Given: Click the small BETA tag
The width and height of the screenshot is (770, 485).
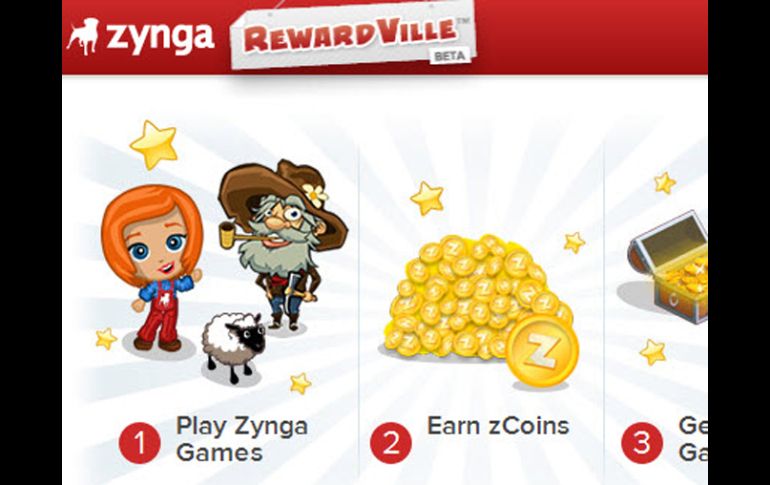Looking at the screenshot, I should [449, 56].
